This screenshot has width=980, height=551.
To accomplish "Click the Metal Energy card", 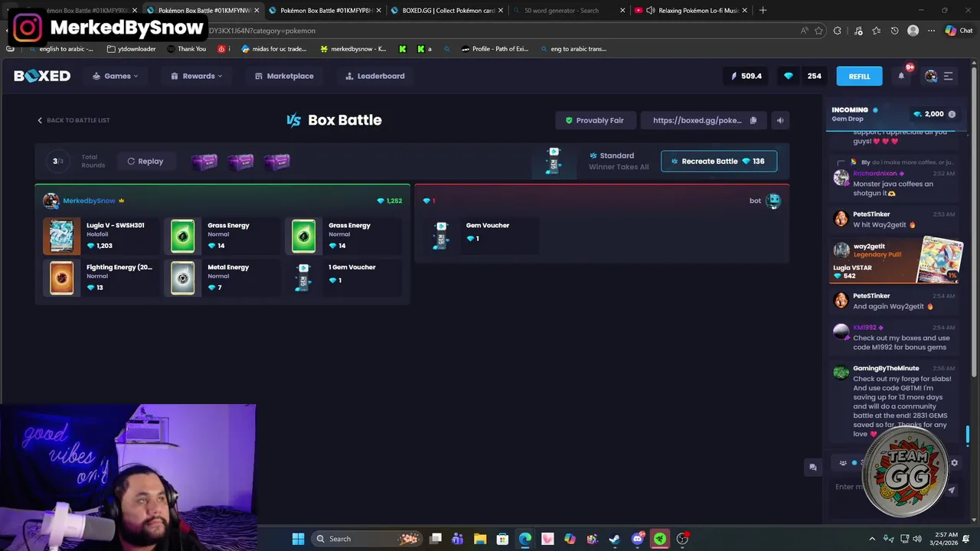I will [x=222, y=277].
